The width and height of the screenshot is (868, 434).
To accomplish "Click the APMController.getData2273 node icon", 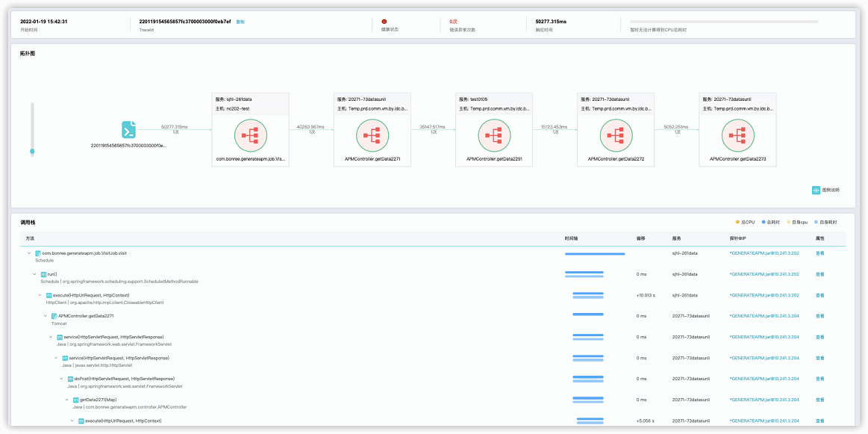I will (737, 135).
